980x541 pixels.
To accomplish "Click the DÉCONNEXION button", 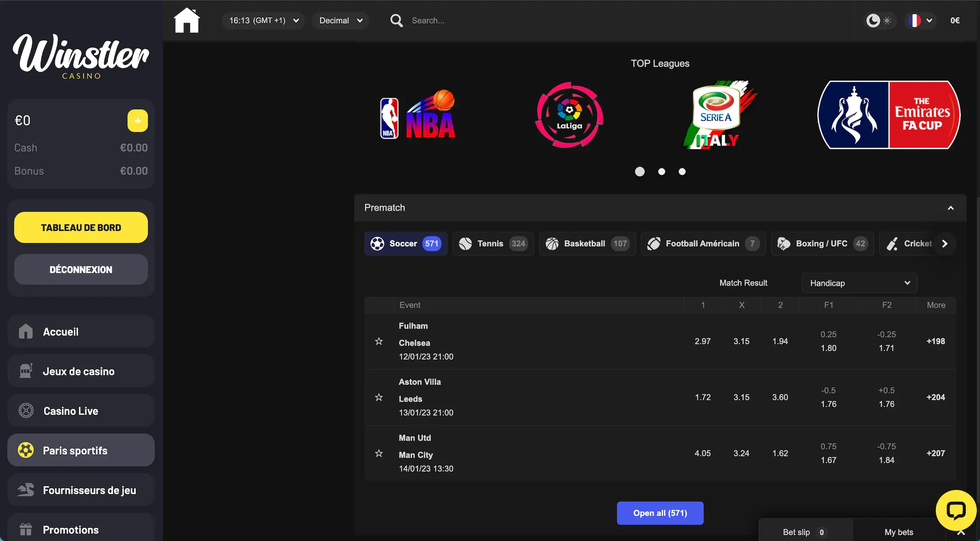I will pos(81,270).
